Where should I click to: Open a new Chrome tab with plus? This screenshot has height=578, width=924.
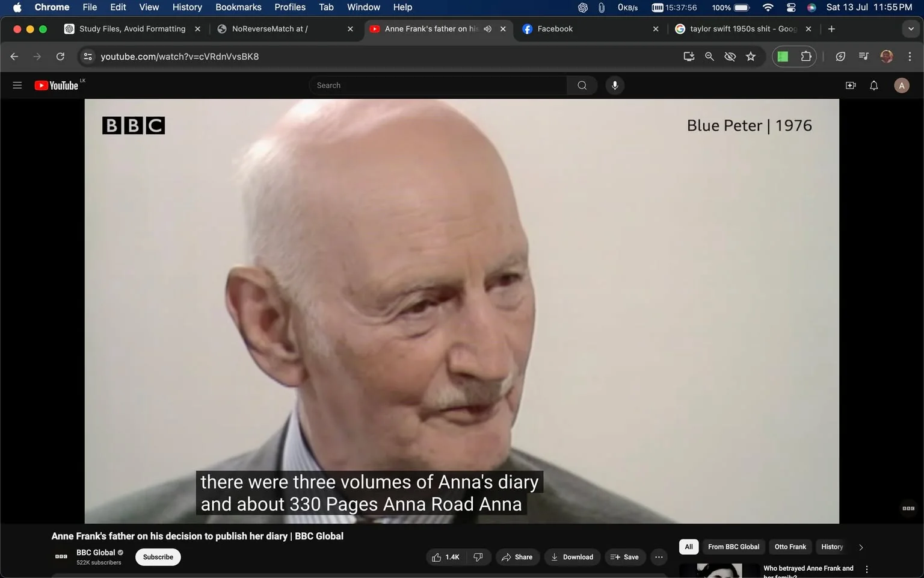coord(831,29)
